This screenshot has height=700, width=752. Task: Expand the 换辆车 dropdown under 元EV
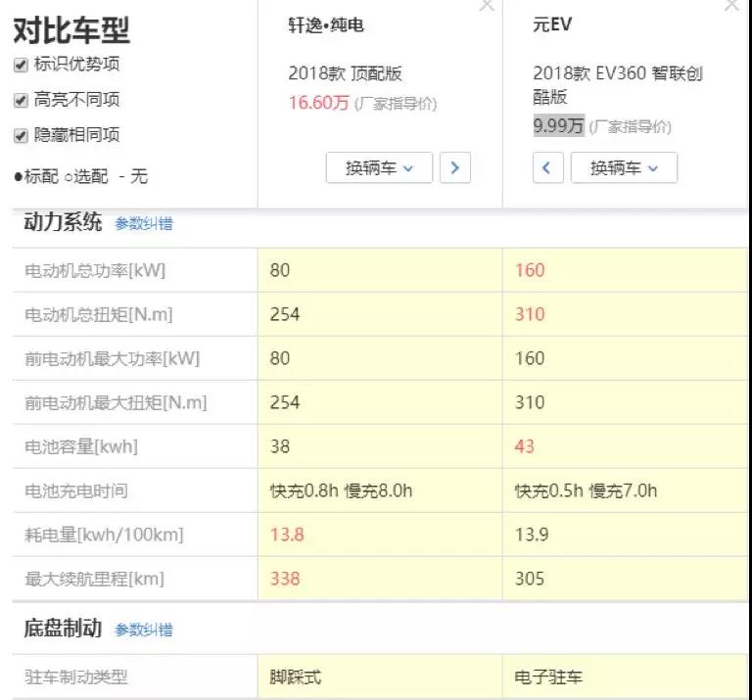[624, 167]
